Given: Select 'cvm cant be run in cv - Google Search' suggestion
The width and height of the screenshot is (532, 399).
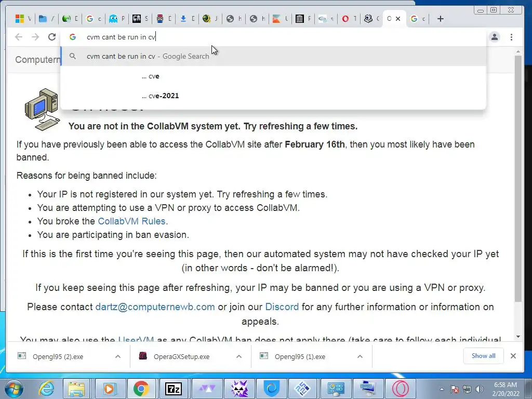Looking at the screenshot, I should 273,56.
